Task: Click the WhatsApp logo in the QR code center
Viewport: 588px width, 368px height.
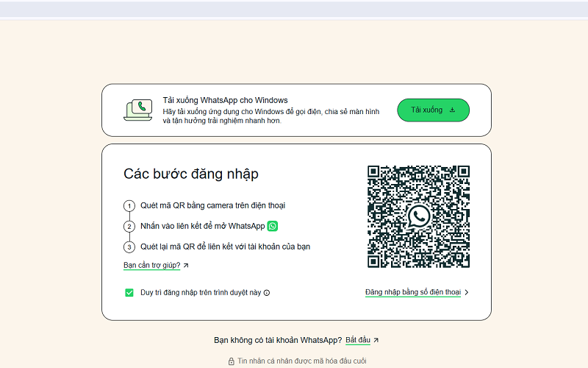Action: 418,216
